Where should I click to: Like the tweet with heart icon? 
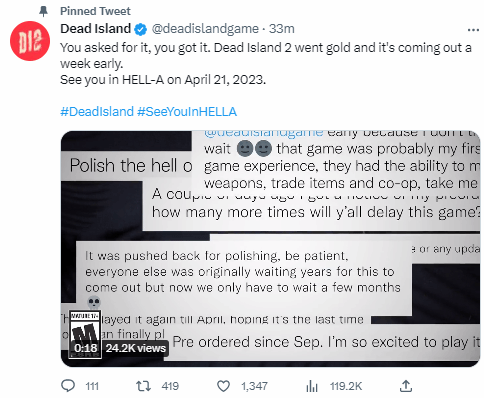pyautogui.click(x=223, y=386)
